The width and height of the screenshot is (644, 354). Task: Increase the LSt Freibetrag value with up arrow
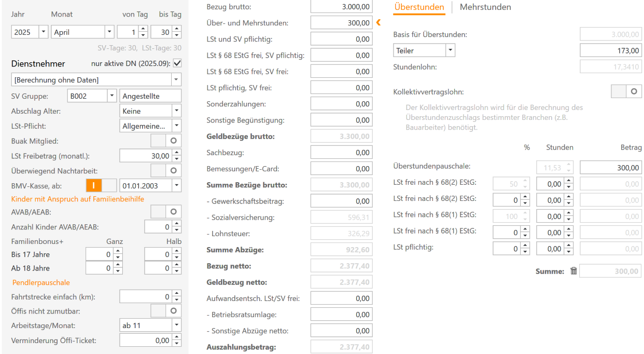[x=177, y=153]
